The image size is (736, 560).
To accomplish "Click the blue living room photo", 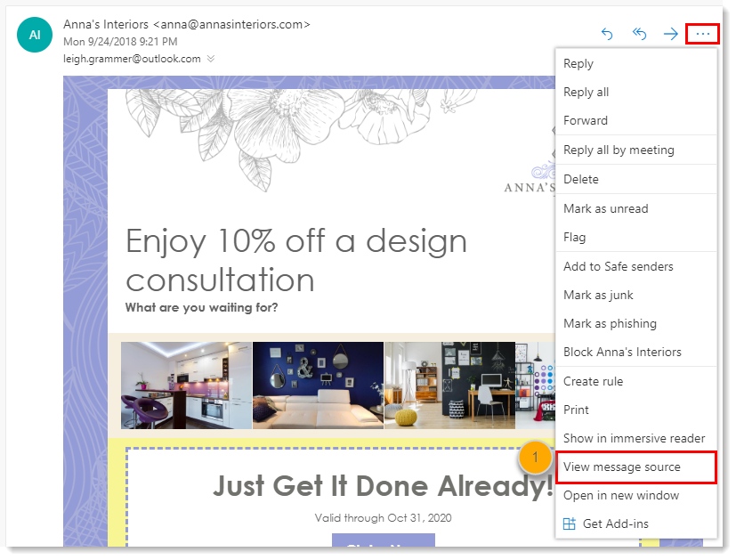I will (x=319, y=386).
